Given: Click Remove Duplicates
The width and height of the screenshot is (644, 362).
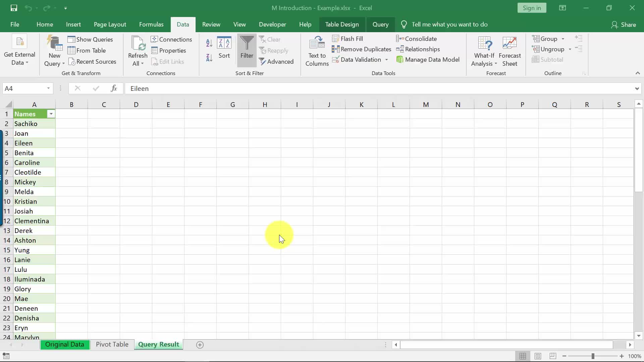Looking at the screenshot, I should click(x=362, y=49).
